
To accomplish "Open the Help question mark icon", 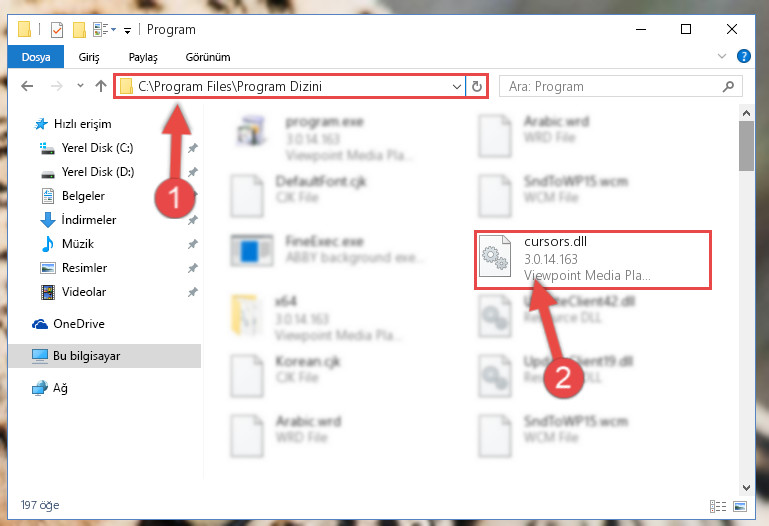I will pos(743,56).
